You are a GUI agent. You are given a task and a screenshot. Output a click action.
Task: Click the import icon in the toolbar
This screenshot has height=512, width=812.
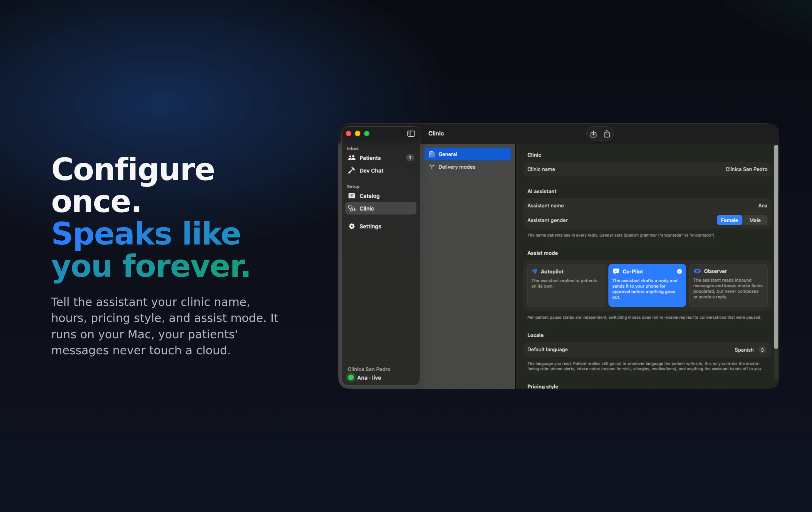click(x=593, y=134)
